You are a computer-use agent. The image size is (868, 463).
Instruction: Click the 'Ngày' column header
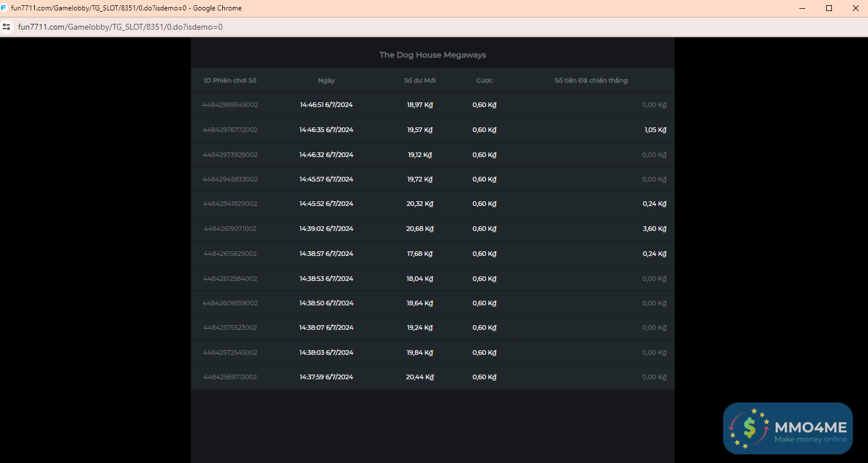tap(326, 80)
